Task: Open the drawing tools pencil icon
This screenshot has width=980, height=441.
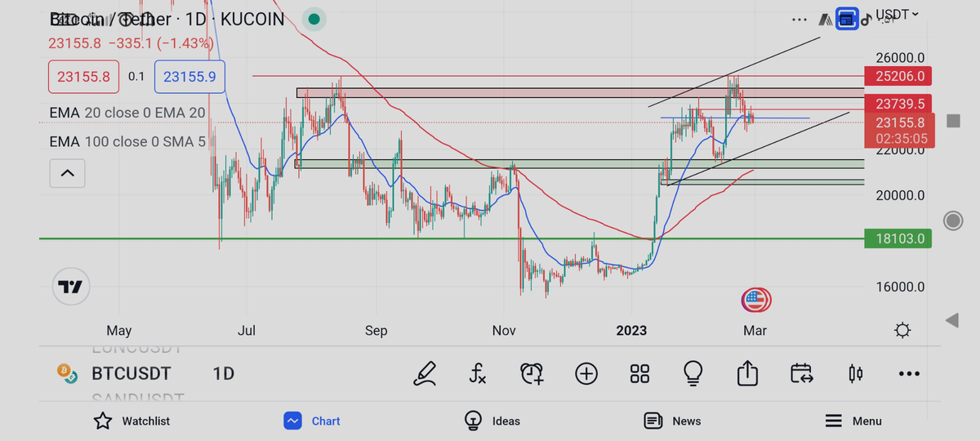Action: [x=425, y=374]
